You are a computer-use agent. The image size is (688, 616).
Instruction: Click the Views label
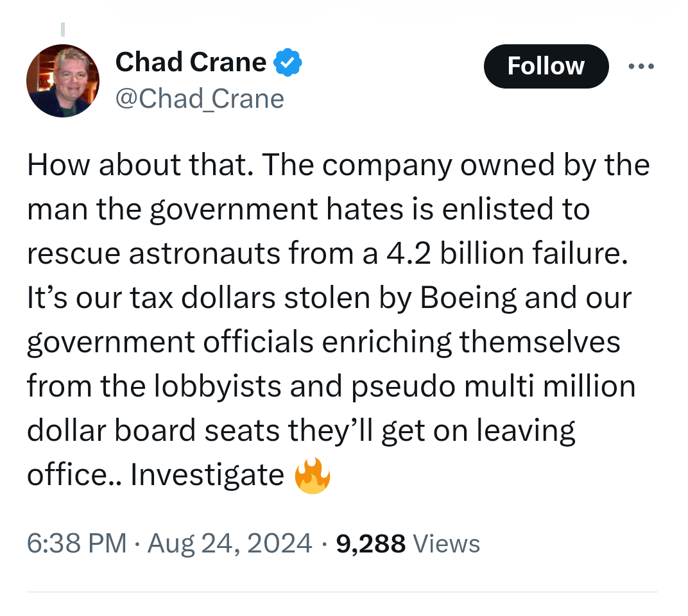(x=447, y=543)
